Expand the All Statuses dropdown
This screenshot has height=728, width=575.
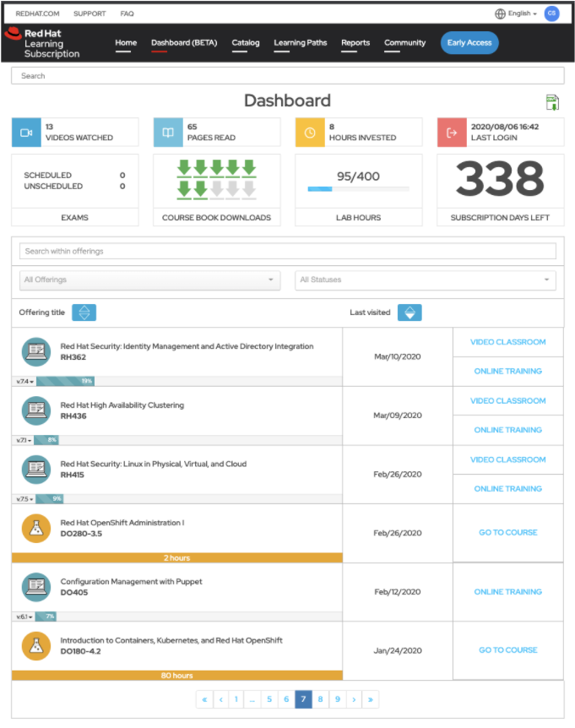pos(425,280)
